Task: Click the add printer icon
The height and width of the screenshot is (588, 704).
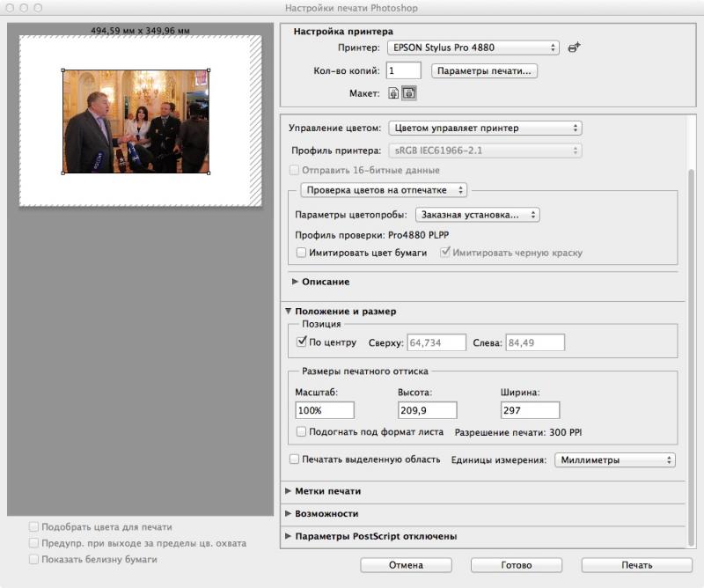Action: (574, 48)
